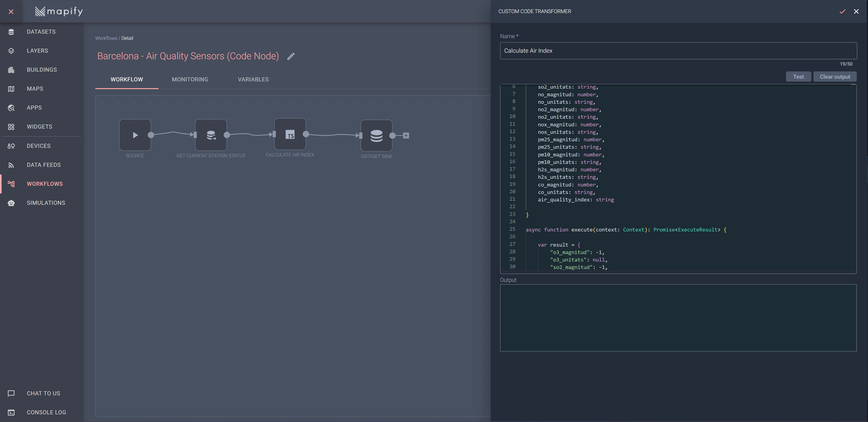
Task: Go to Buildings icon in sidebar
Action: tap(11, 70)
